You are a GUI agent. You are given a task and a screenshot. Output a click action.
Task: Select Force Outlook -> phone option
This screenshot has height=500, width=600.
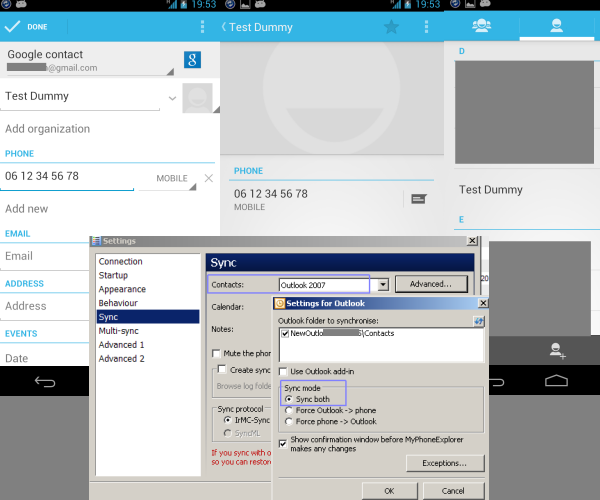pos(289,410)
